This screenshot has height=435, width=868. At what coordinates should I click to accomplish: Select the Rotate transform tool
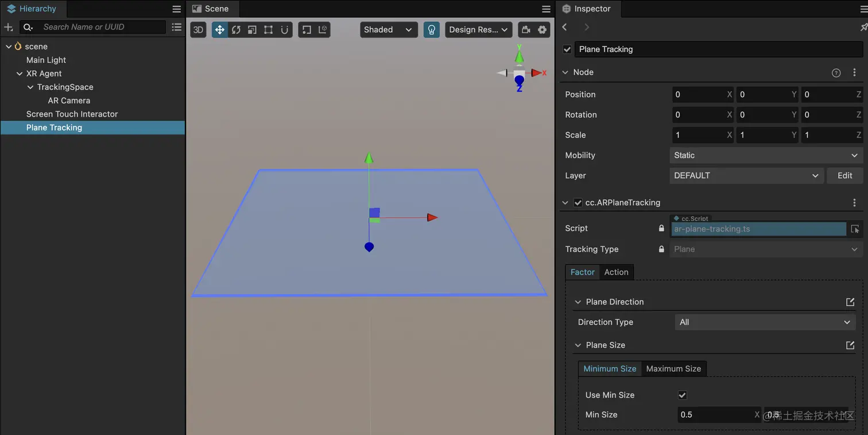[236, 29]
